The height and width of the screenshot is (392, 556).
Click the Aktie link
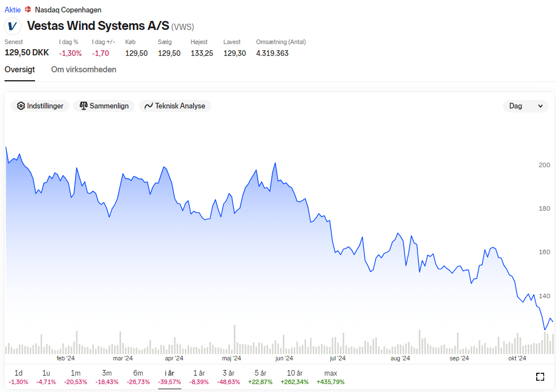[x=13, y=10]
